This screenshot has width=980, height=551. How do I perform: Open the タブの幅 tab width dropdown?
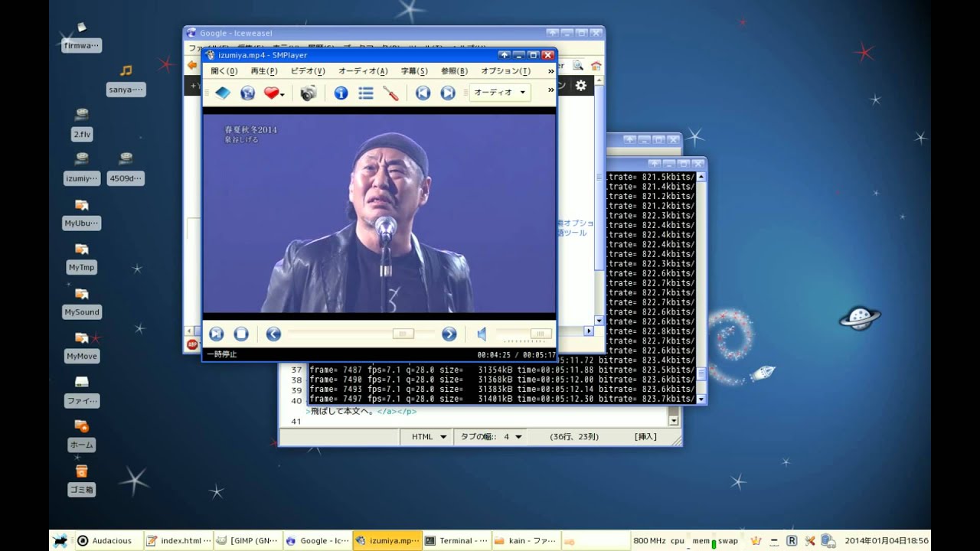coord(490,436)
